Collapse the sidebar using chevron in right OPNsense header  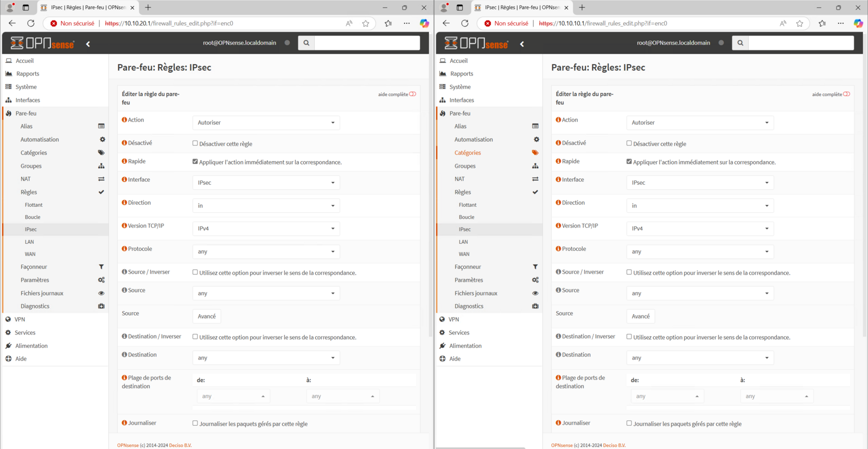[x=522, y=44]
